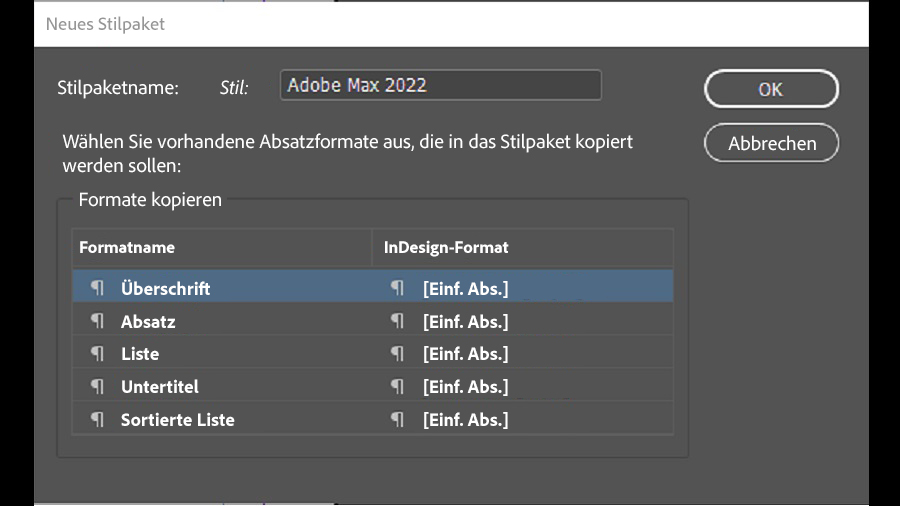Viewport: 900px width, 506px height.
Task: Click paragraph icon beside Liste format name
Action: [97, 354]
